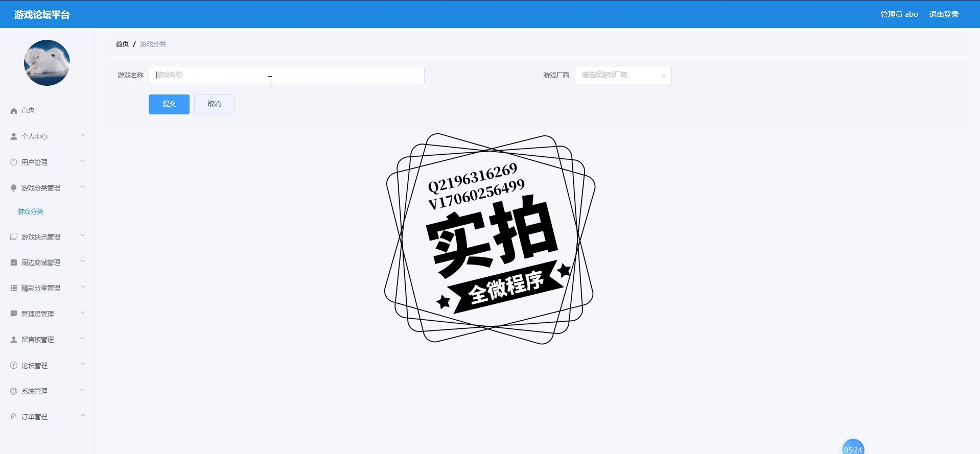
Task: Click the compass icon beside 论坛管理
Action: pos(14,365)
